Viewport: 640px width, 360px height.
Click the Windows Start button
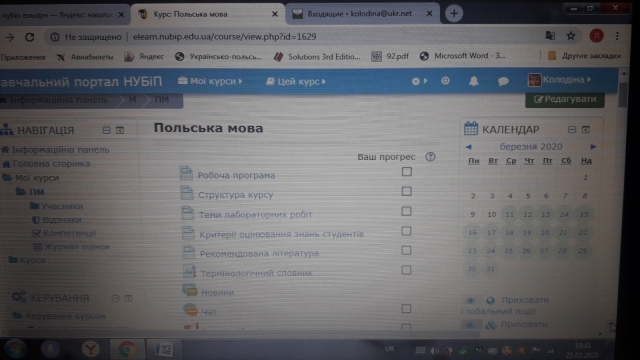pyautogui.click(x=15, y=349)
